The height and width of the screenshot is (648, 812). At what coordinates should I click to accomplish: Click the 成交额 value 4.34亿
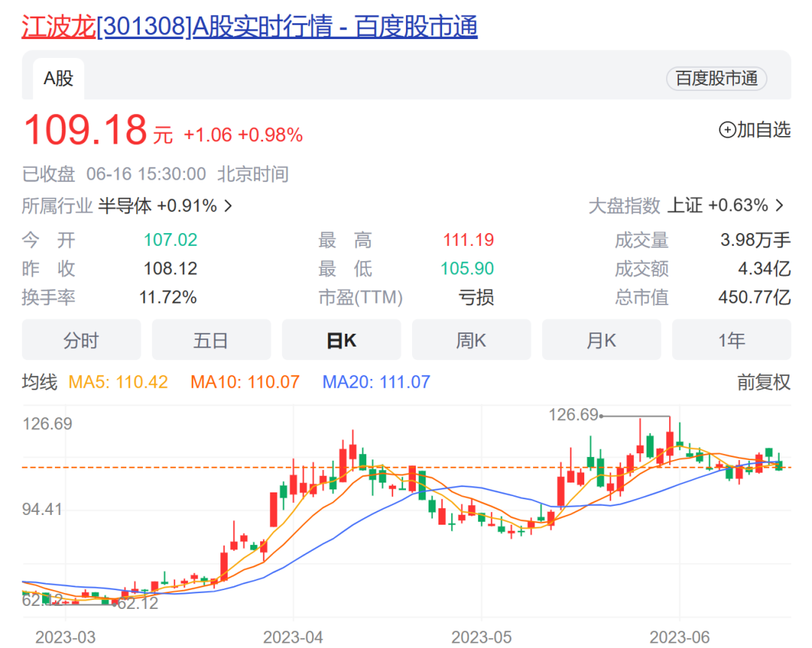(x=765, y=268)
